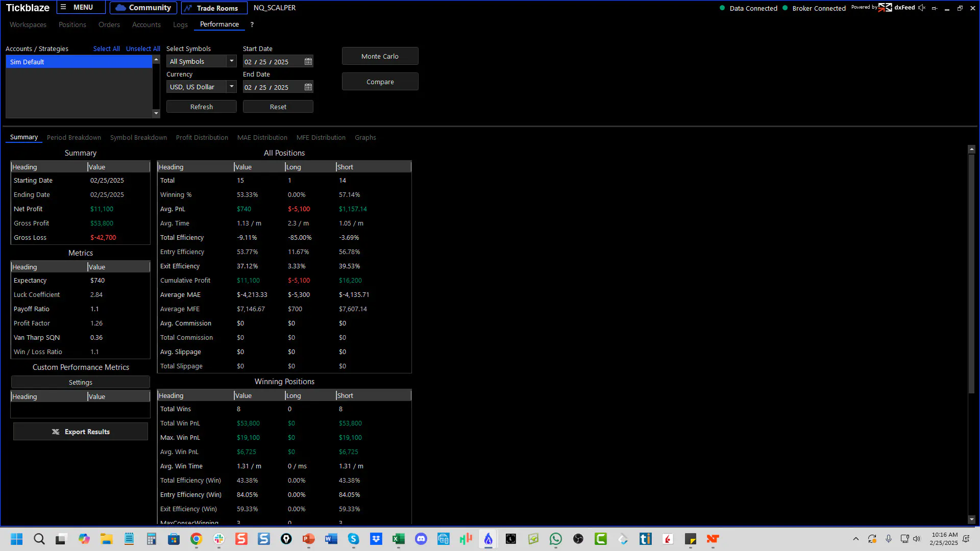Open the Community cloud button
Viewport: 980px width, 551px height.
point(143,8)
